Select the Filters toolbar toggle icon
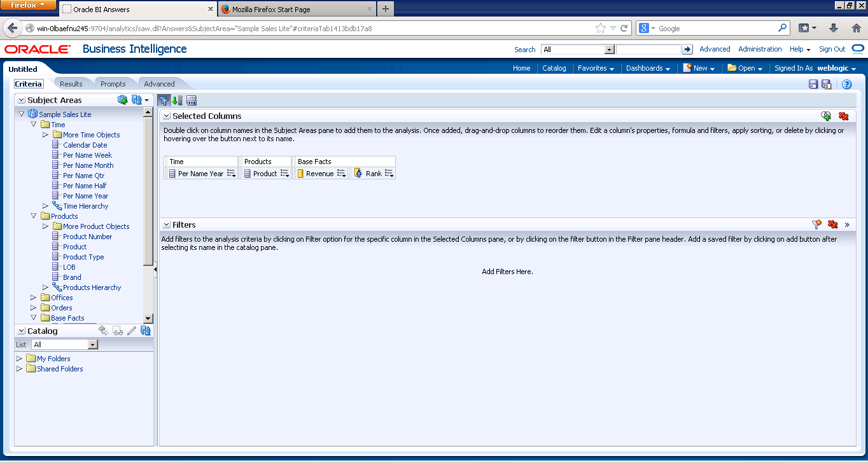 tap(164, 100)
